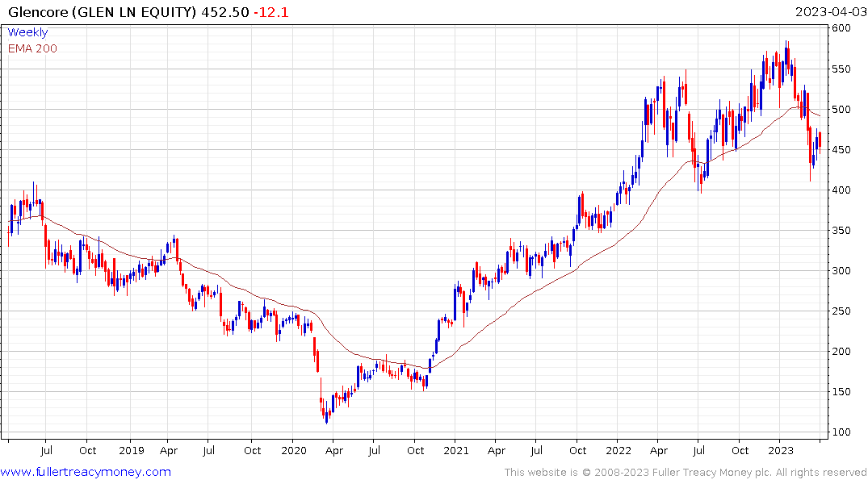This screenshot has width=868, height=484.
Task: Click the January 2023 peak candlestick near 585
Action: pyautogui.click(x=786, y=57)
